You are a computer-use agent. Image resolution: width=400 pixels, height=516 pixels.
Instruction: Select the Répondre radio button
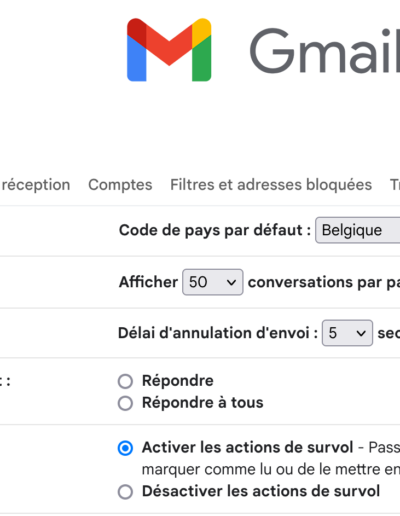(125, 381)
